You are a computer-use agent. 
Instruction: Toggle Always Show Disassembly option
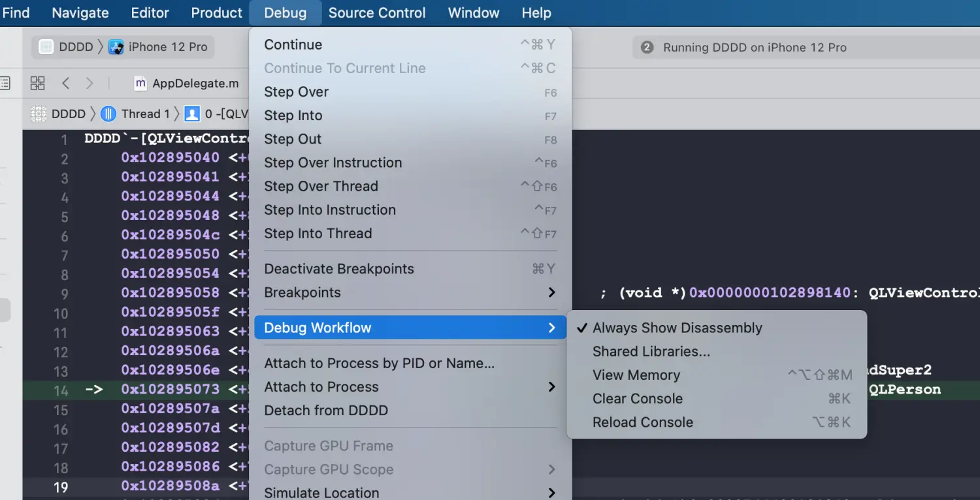677,328
